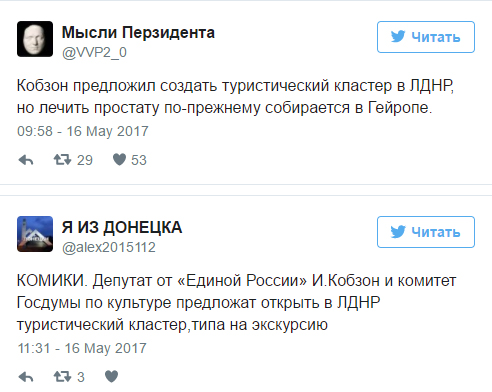
Task: Click Twitter bird icon in first Читать button
Action: [398, 36]
